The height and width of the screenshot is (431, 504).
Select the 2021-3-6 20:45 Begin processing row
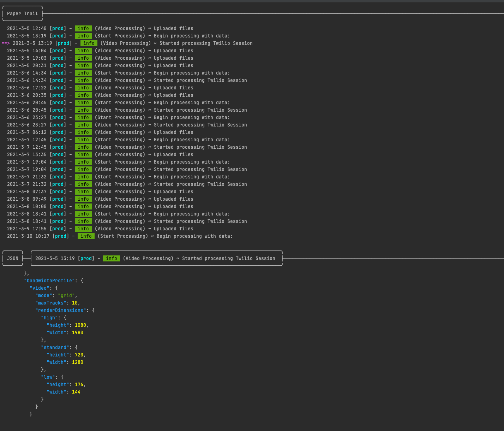[x=118, y=102]
